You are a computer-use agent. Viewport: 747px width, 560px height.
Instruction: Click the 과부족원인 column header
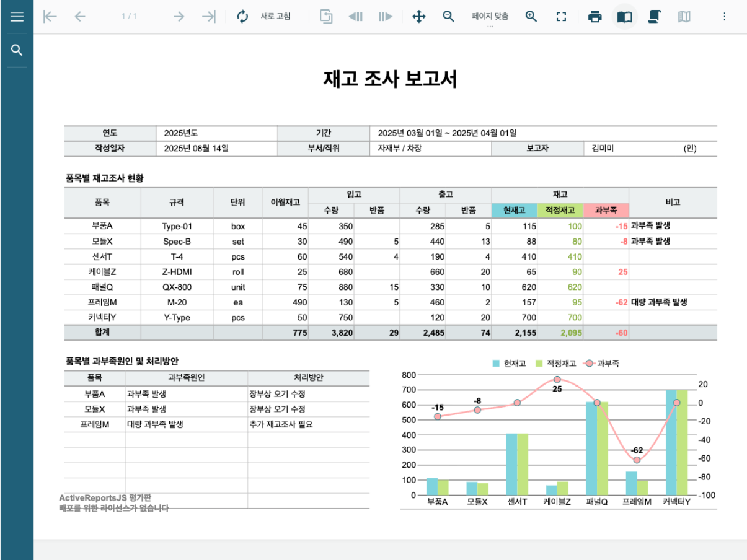tap(187, 377)
